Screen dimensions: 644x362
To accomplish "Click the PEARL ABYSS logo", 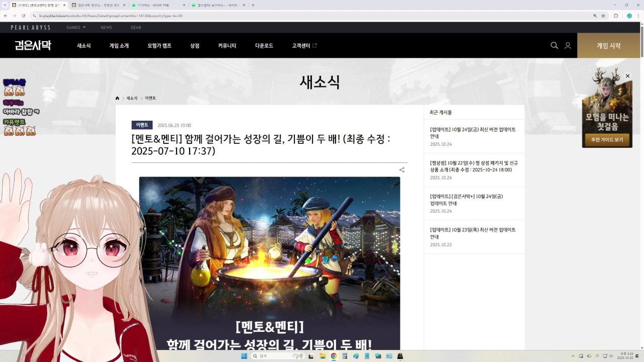I will tap(31, 27).
